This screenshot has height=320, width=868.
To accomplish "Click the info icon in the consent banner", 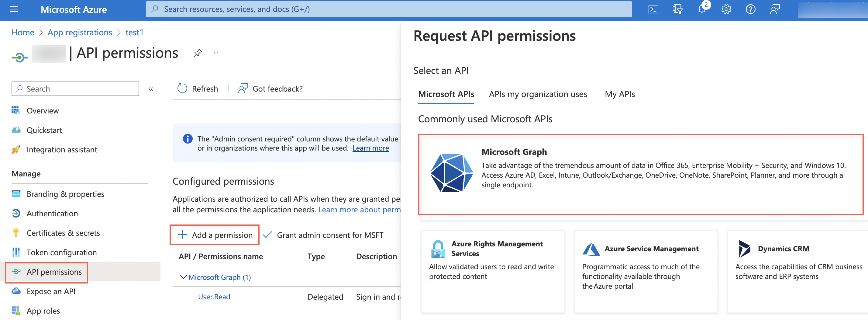I will tap(188, 139).
